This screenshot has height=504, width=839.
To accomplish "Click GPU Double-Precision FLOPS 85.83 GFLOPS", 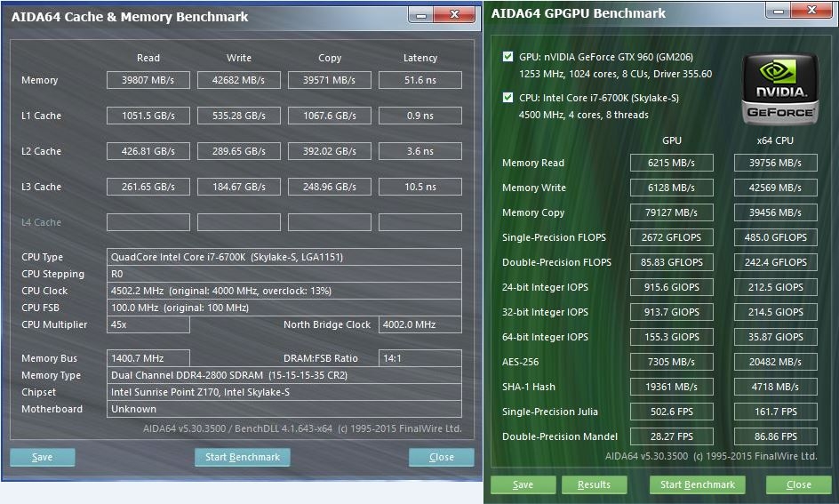I will pos(672,262).
